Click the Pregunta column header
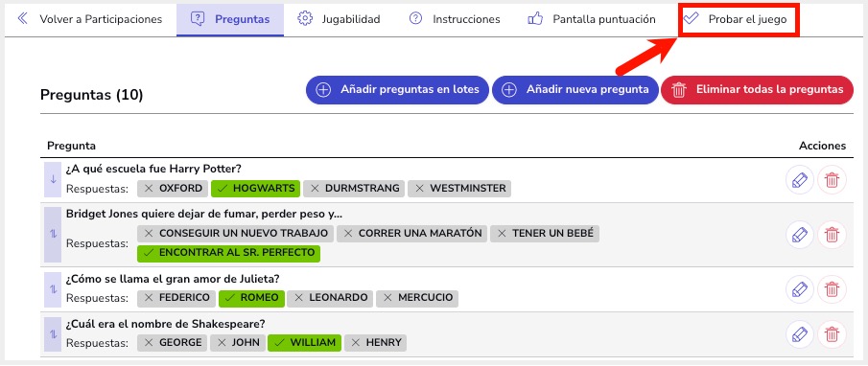The width and height of the screenshot is (868, 366). (x=71, y=146)
